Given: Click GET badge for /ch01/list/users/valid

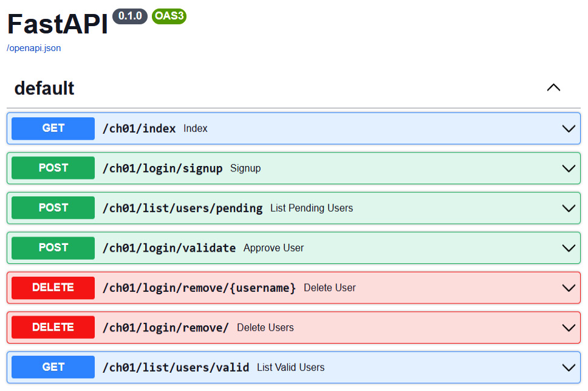Looking at the screenshot, I should click(53, 367).
